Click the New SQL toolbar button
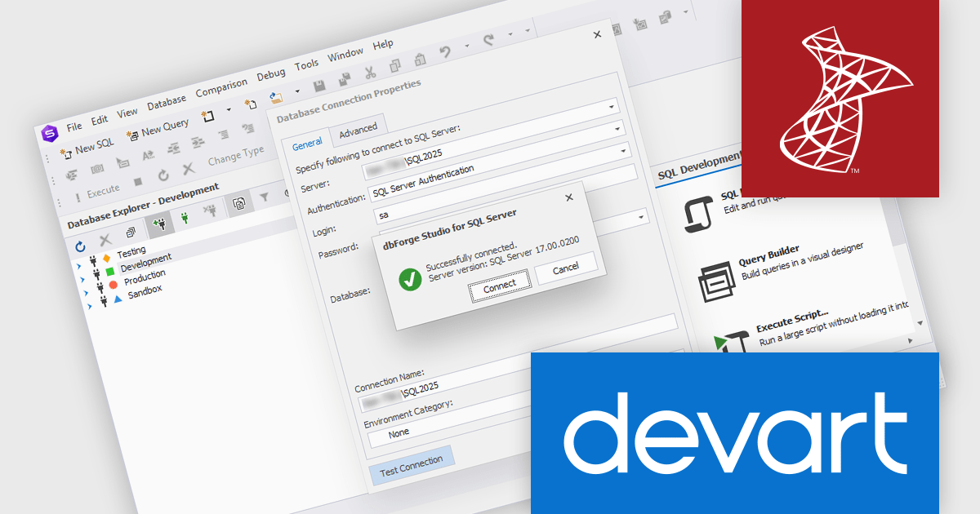Image resolution: width=980 pixels, height=514 pixels. click(86, 148)
